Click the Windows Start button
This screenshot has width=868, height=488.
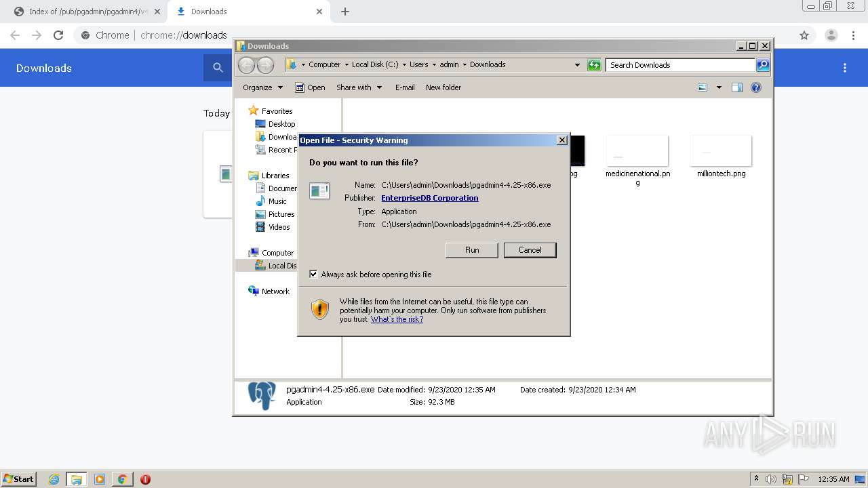19,479
